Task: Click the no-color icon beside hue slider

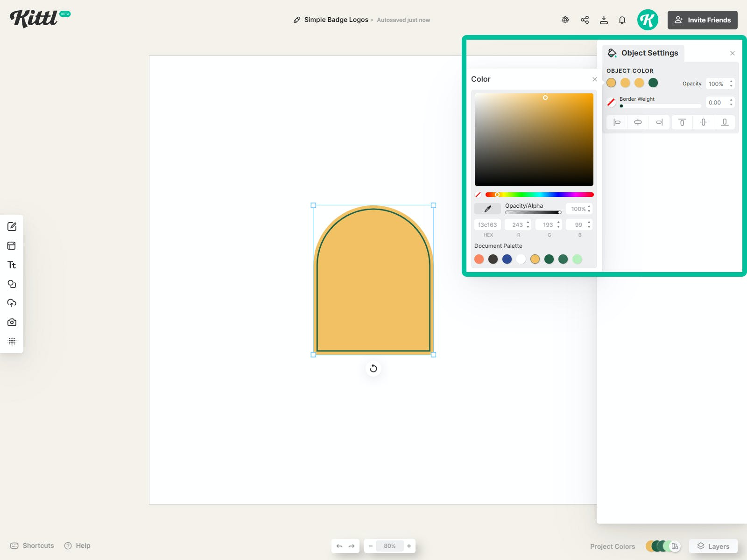Action: [x=478, y=195]
